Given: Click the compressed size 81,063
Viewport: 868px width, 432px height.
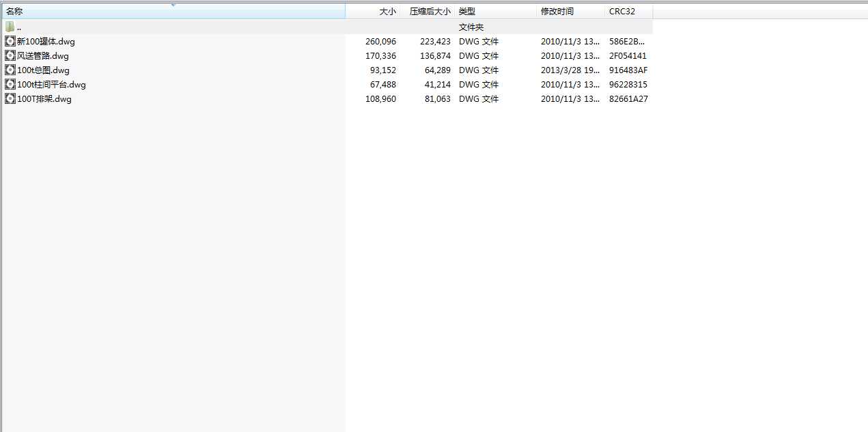Looking at the screenshot, I should [x=437, y=99].
